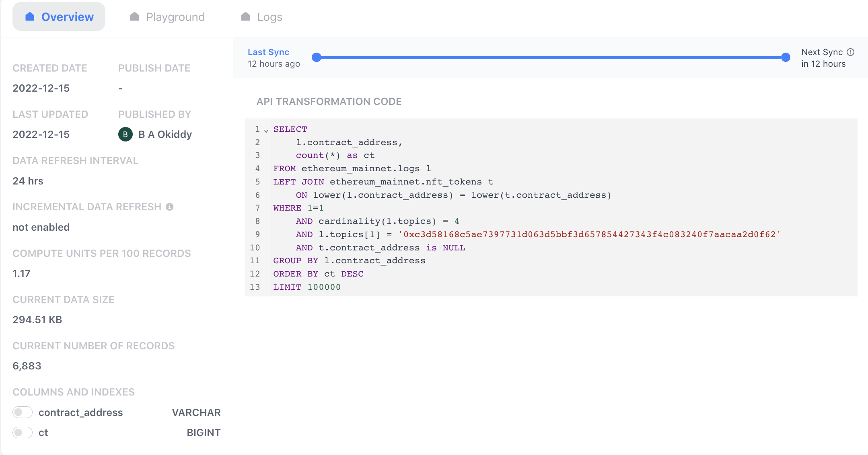Screen dimensions: 868x455
Task: Toggle index on ct column
Action: 23,432
